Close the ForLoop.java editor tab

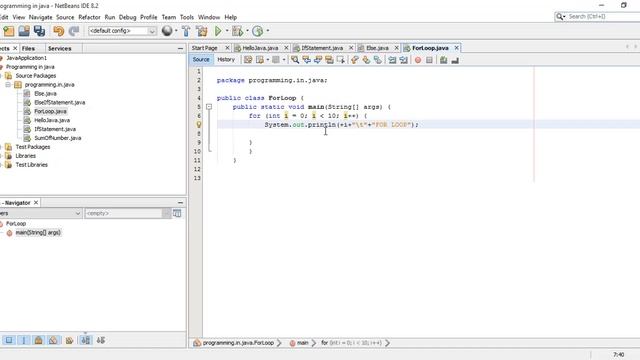click(x=456, y=48)
